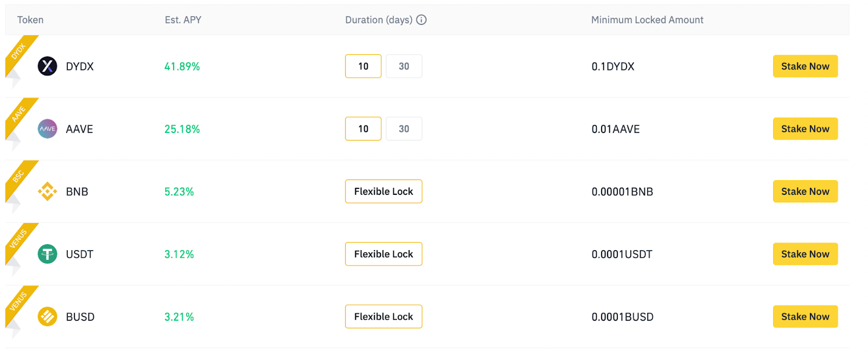The image size is (868, 356).
Task: Click the DYDX token logo
Action: tap(47, 66)
